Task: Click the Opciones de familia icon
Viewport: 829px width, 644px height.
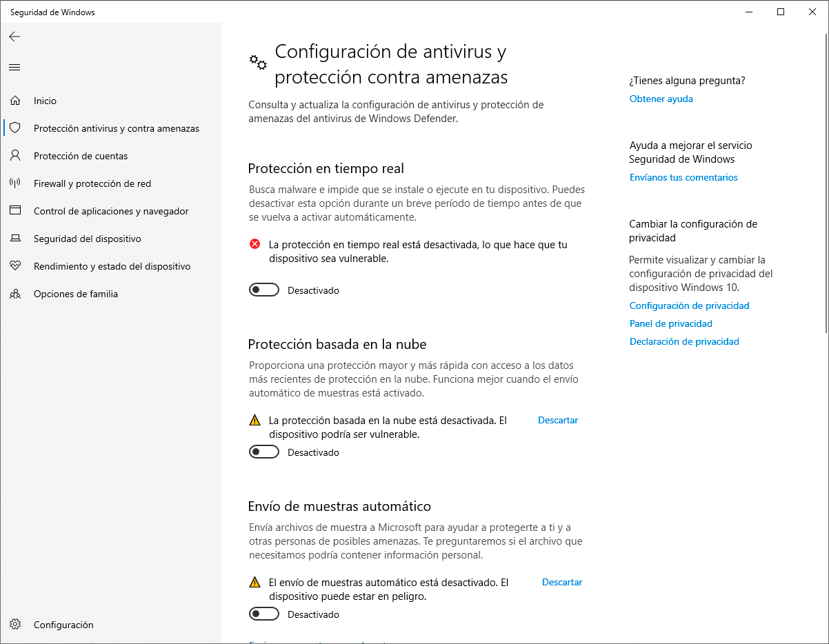Action: [x=15, y=294]
